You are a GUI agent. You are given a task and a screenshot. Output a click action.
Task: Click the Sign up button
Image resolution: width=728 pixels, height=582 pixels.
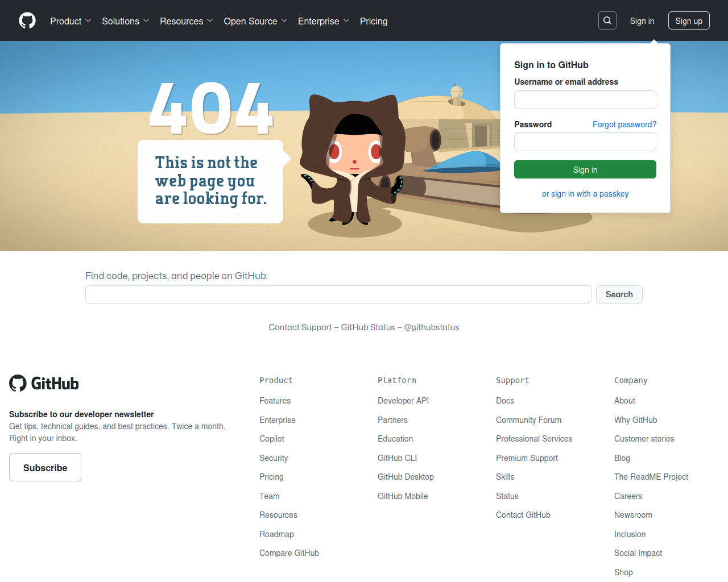point(689,20)
